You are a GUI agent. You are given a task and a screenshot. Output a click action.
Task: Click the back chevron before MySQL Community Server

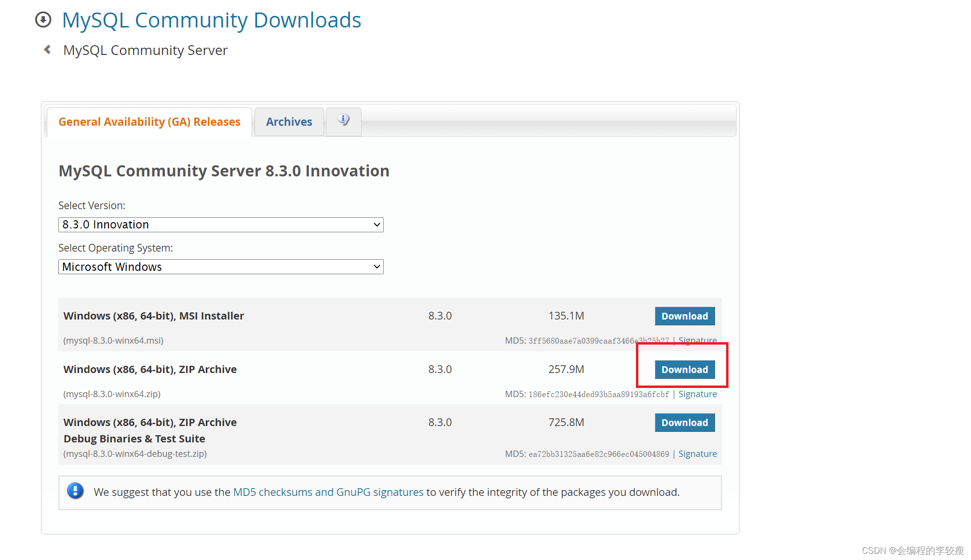click(x=47, y=50)
